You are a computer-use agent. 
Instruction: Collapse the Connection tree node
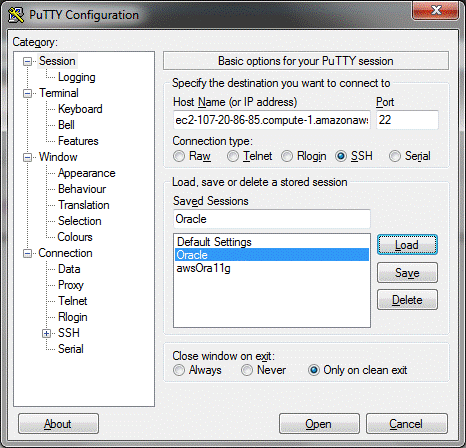tap(27, 253)
